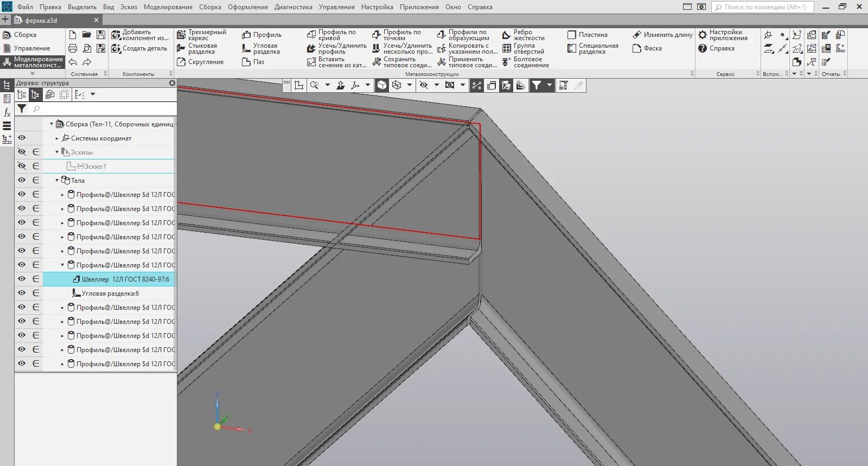Collapse the Сборка root tree node

pyautogui.click(x=52, y=124)
